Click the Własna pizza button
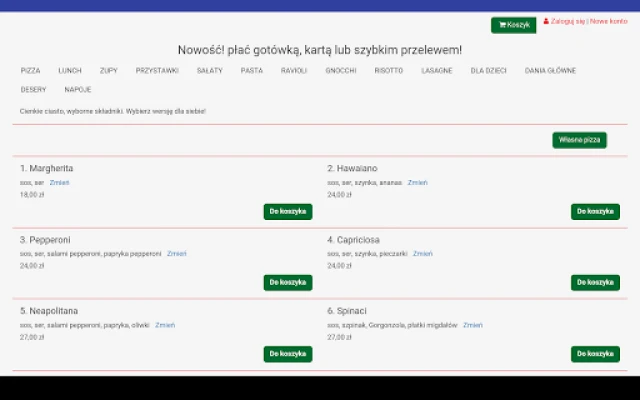Viewport: 640px width, 400px height. 579,140
